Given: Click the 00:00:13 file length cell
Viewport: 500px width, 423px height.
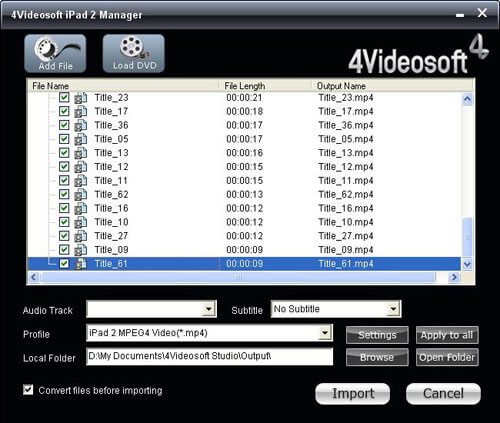Looking at the screenshot, I should 244,194.
